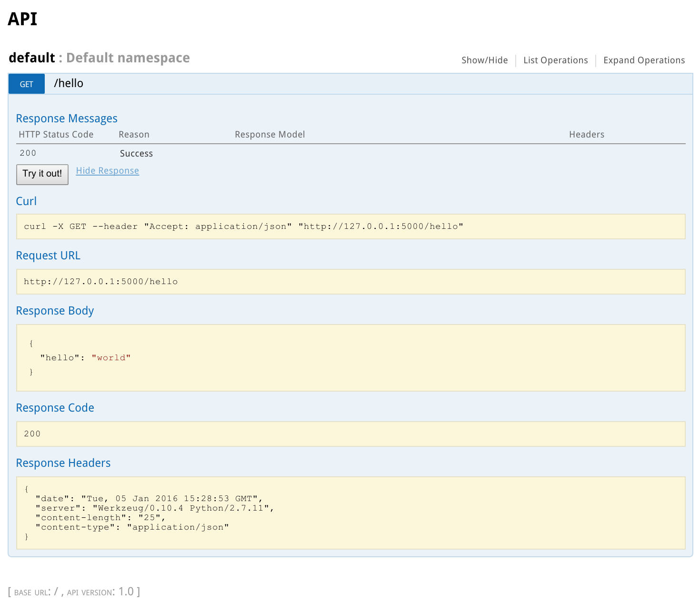The height and width of the screenshot is (601, 700).
Task: Click the API page title
Action: (x=22, y=19)
